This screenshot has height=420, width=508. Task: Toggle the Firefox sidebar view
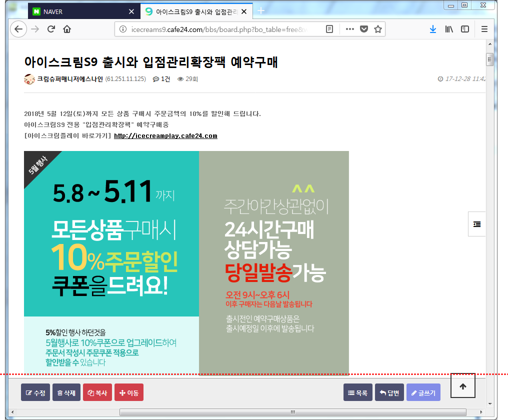point(465,29)
